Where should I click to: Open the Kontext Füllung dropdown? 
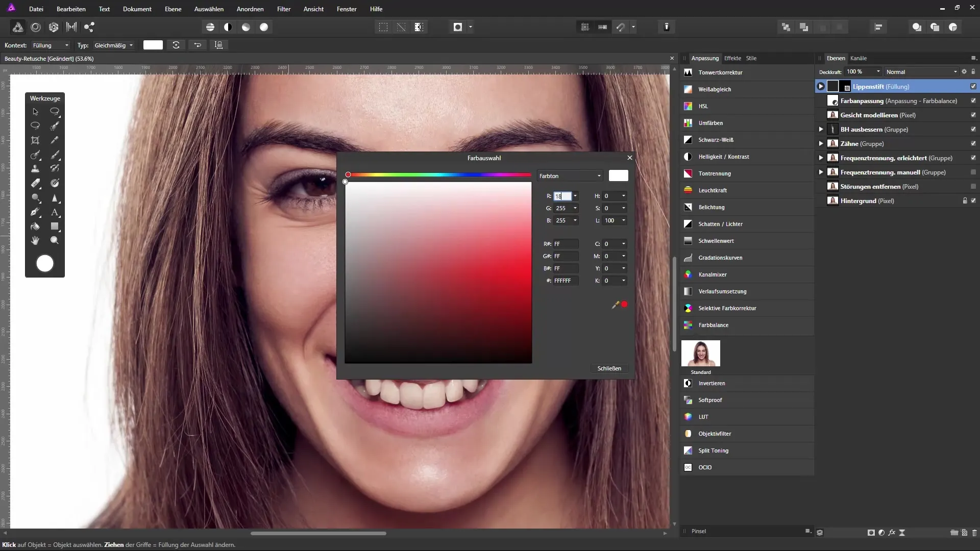[50, 45]
